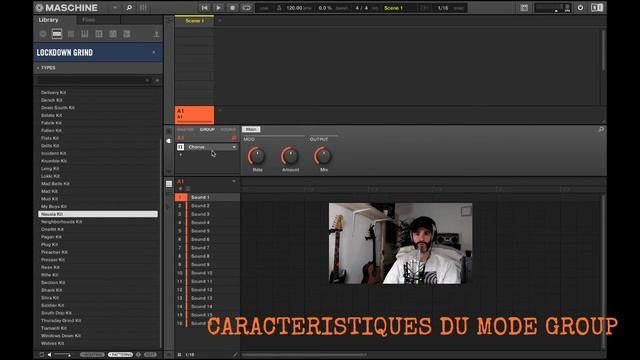Select the Scene 1 tab in the arranger
640x360 pixels.
pyautogui.click(x=194, y=21)
